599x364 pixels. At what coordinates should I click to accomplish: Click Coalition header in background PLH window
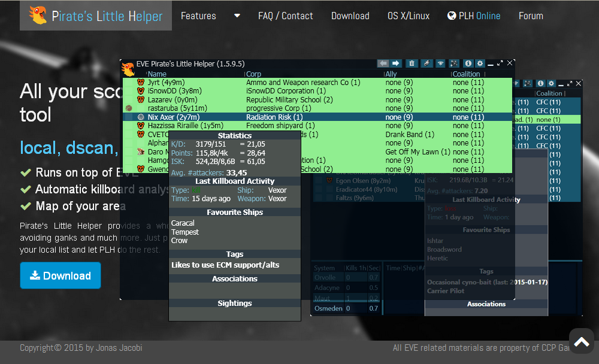click(549, 93)
